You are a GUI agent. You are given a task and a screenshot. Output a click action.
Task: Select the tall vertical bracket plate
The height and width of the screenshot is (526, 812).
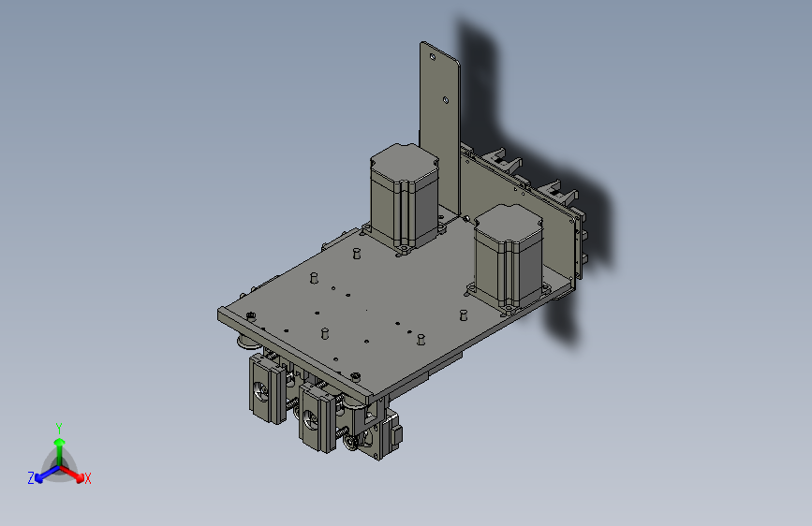coord(439,130)
